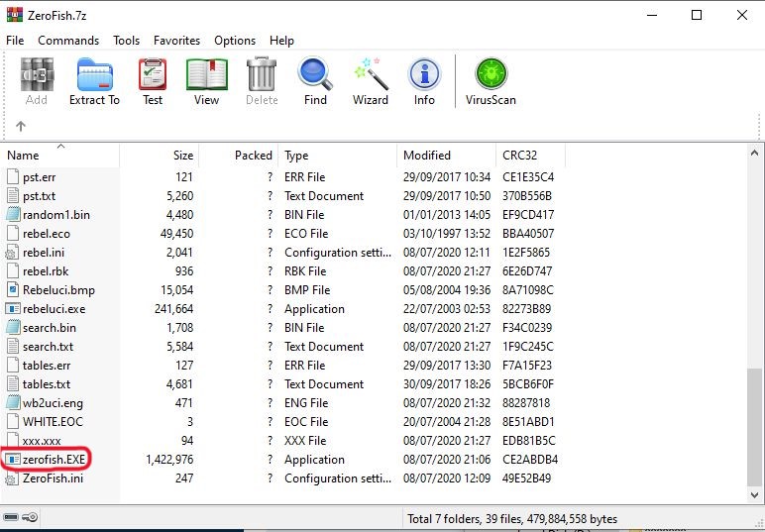Go up one level arrow

(21, 126)
